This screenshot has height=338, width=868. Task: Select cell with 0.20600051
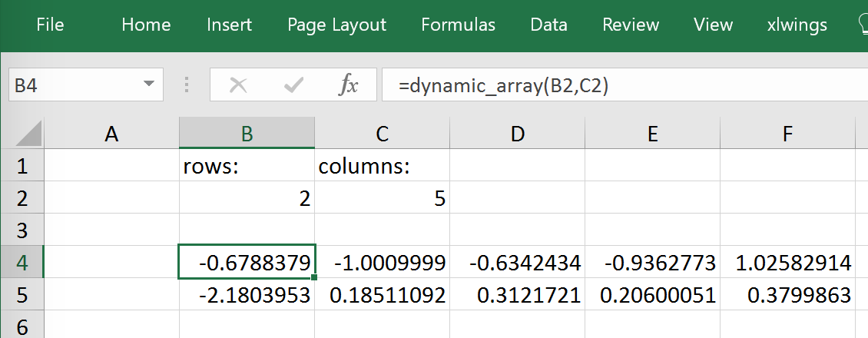(x=652, y=294)
